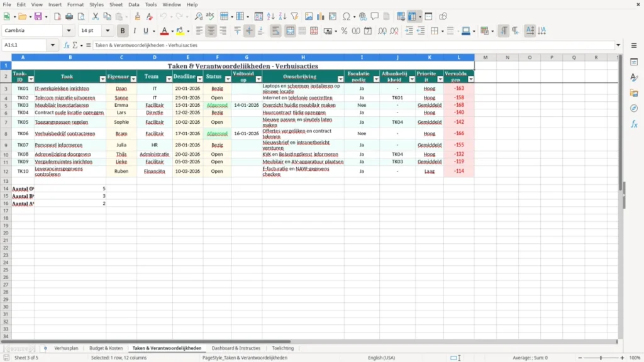This screenshot has height=362, width=644.
Task: Click the Merge and Center Cells icon
Action: (x=290, y=31)
